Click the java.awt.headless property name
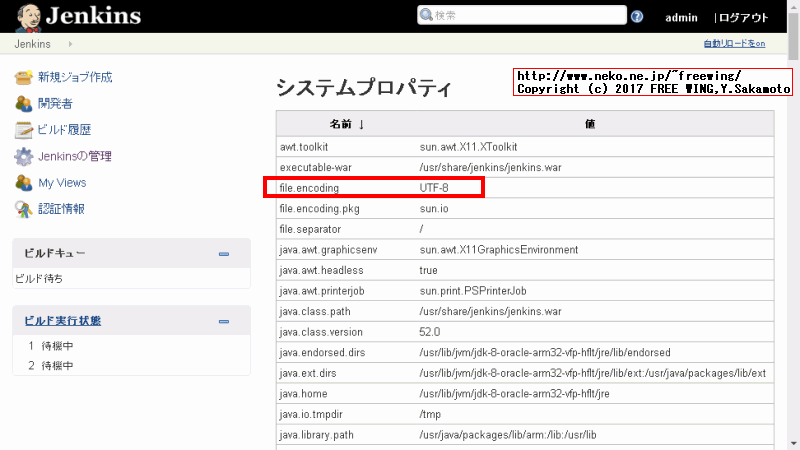The height and width of the screenshot is (450, 800). coord(321,270)
